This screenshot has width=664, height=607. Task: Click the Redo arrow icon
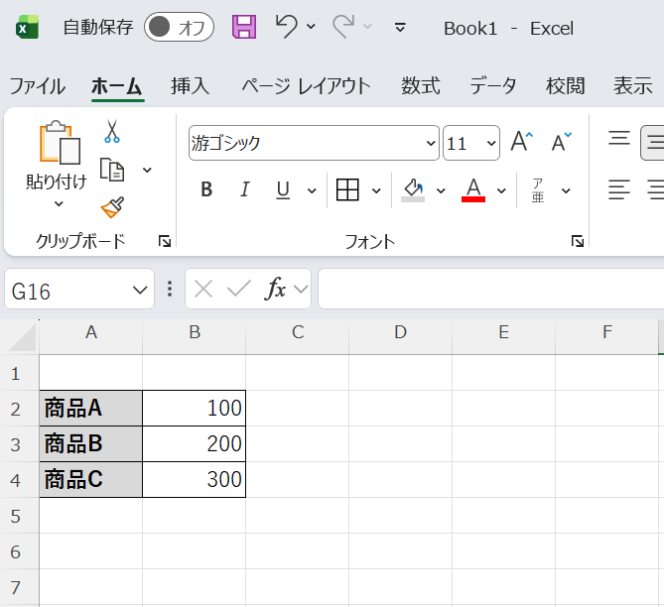tap(343, 26)
